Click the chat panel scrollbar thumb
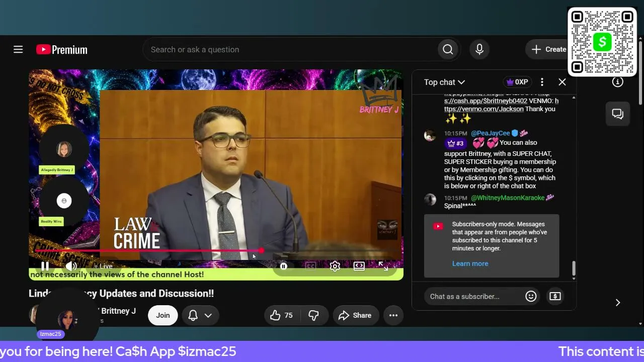Viewport: 644px width, 362px height. (574, 269)
